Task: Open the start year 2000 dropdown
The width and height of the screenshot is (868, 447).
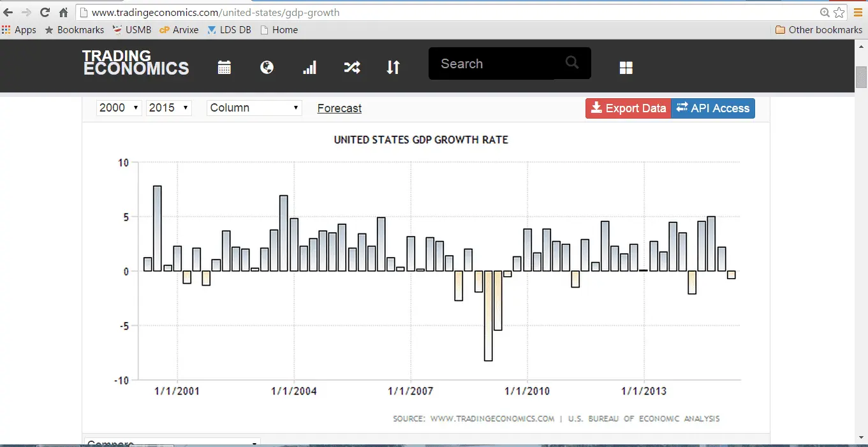Action: pos(119,108)
